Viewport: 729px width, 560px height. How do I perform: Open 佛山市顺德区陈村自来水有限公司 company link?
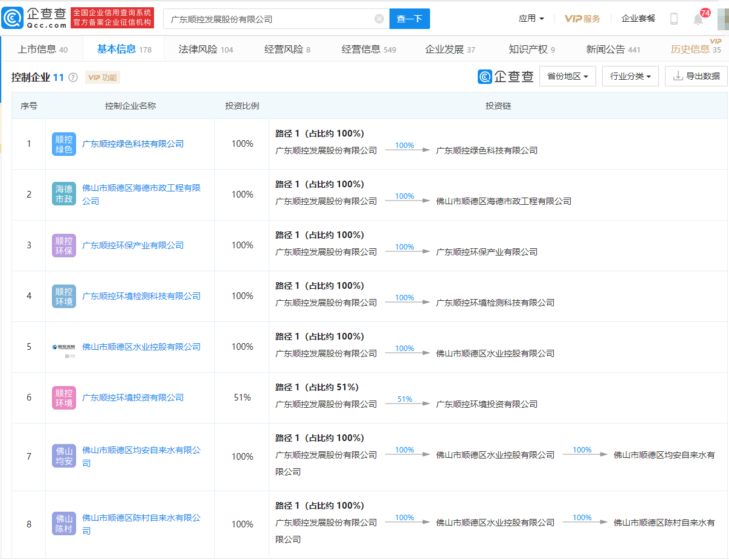click(x=141, y=524)
